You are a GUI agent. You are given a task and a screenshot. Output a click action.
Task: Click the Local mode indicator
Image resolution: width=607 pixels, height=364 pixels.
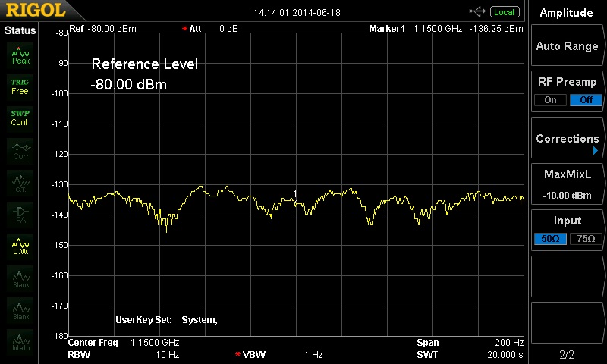tap(504, 12)
